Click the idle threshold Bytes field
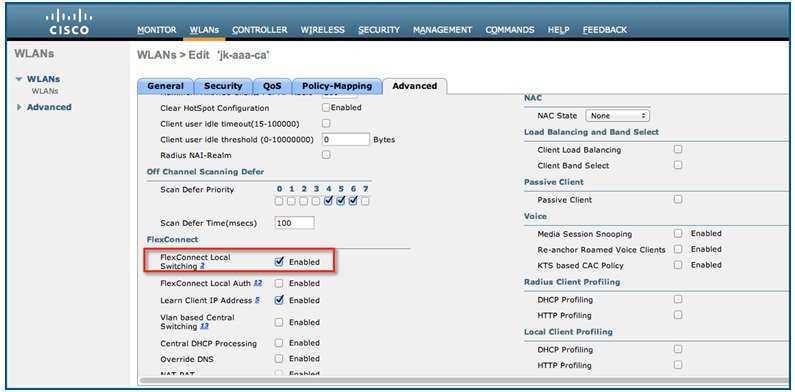Viewport: 795px width, 392px height. point(346,139)
